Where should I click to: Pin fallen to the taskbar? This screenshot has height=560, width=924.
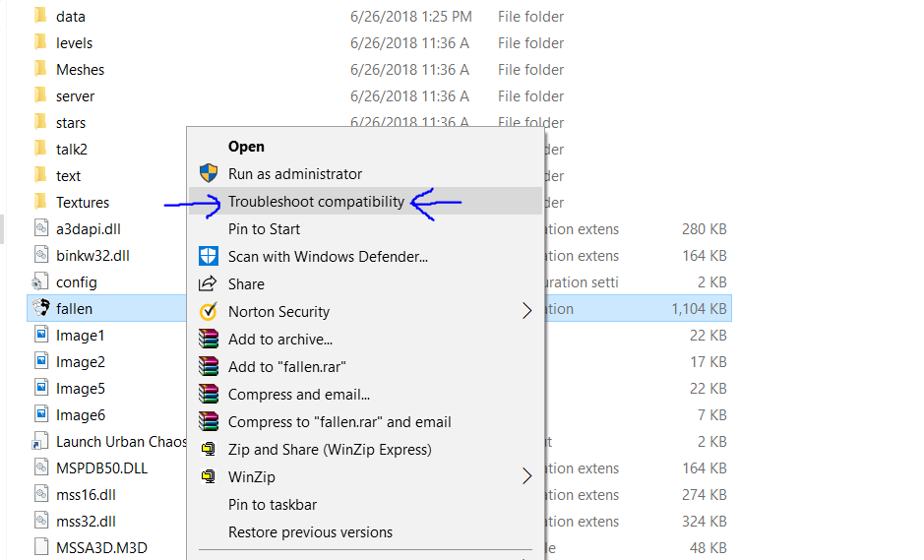(273, 504)
